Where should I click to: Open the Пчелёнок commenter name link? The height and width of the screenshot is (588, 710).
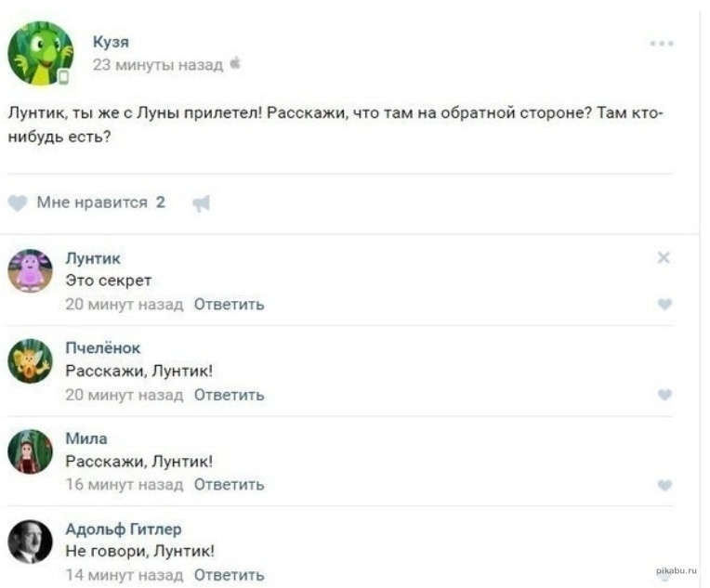[102, 348]
